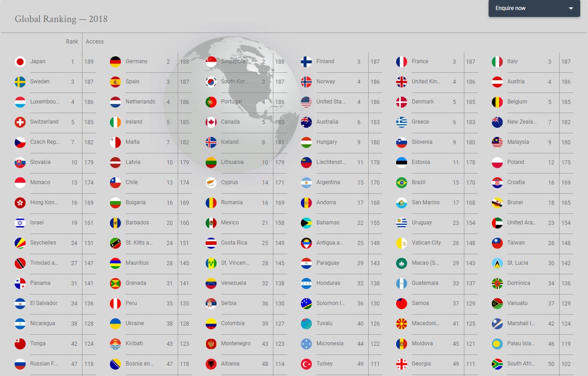Open the Finland country entry
Viewport: 588px width, 376px height.
coord(325,61)
